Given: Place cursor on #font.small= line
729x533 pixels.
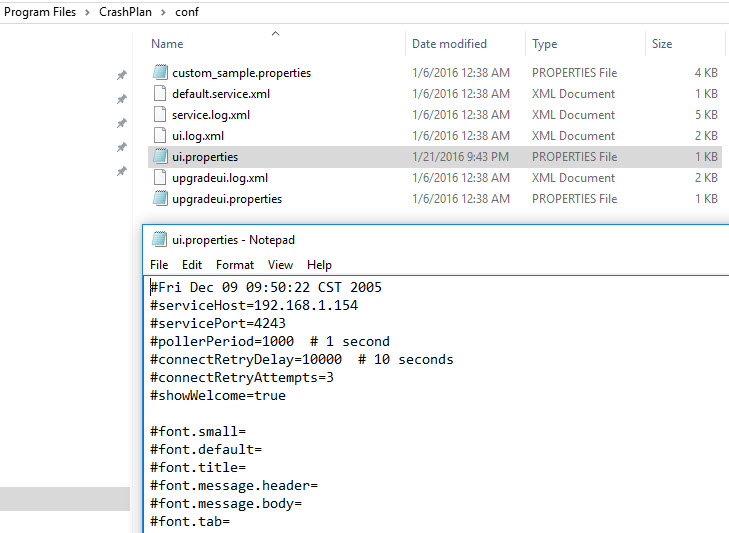Looking at the screenshot, I should click(x=198, y=432).
